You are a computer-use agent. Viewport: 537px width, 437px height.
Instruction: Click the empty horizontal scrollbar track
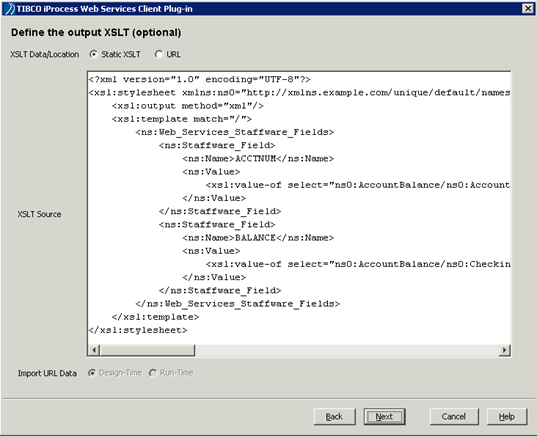pyautogui.click(x=347, y=350)
